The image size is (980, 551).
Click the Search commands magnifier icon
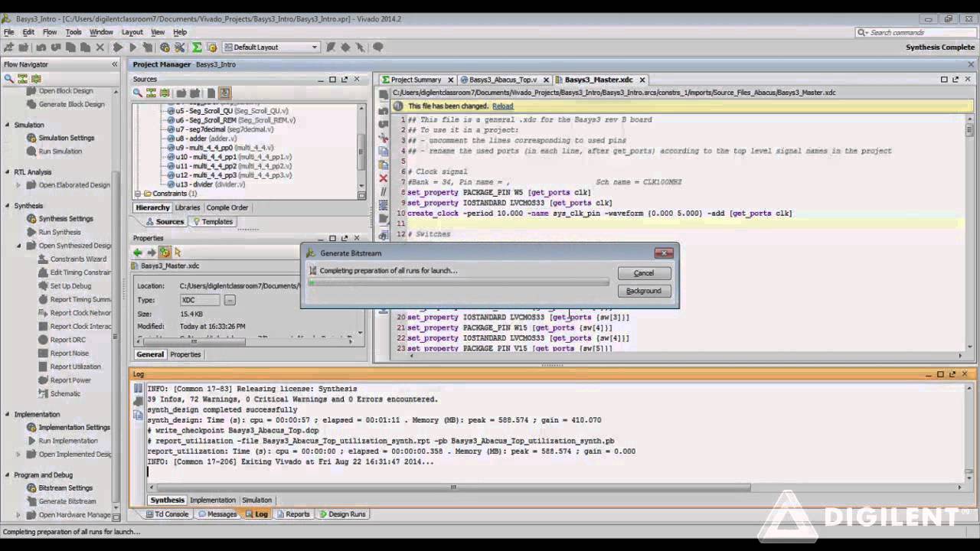[862, 32]
